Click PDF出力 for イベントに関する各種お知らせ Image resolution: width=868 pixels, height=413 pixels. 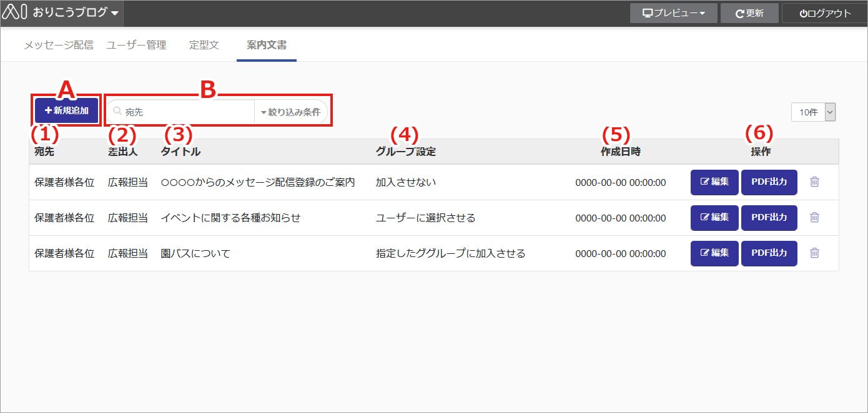pos(769,218)
